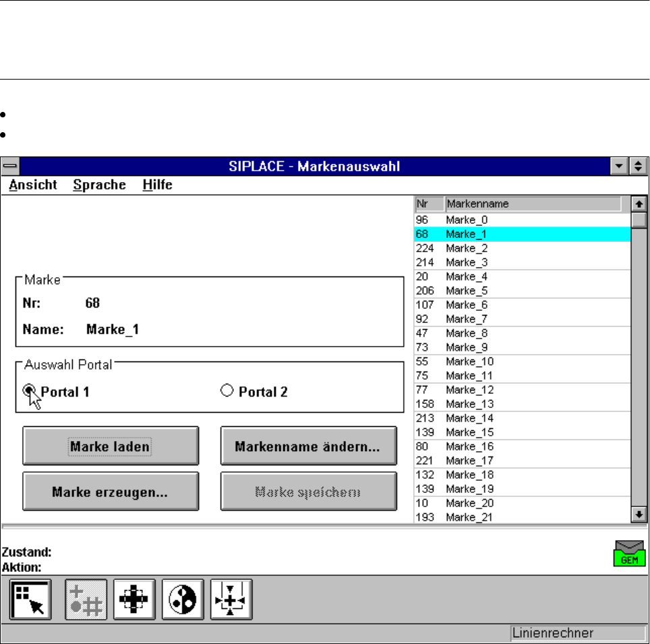650x644 pixels.
Task: Click the Marke erzeugen... button
Action: 111,492
